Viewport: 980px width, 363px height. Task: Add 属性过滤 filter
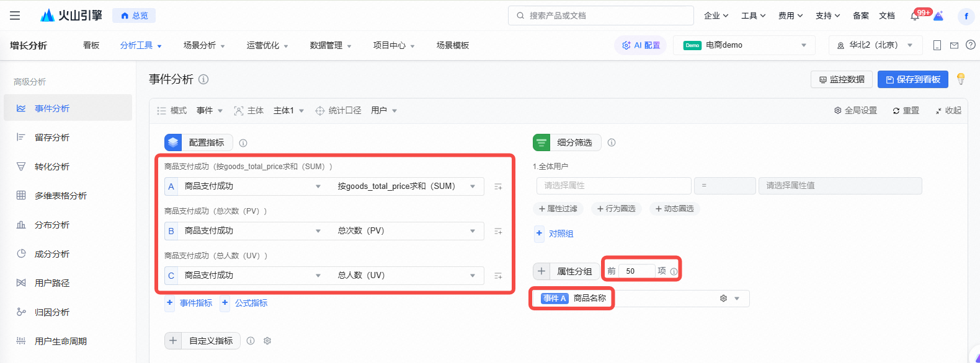pyautogui.click(x=558, y=209)
